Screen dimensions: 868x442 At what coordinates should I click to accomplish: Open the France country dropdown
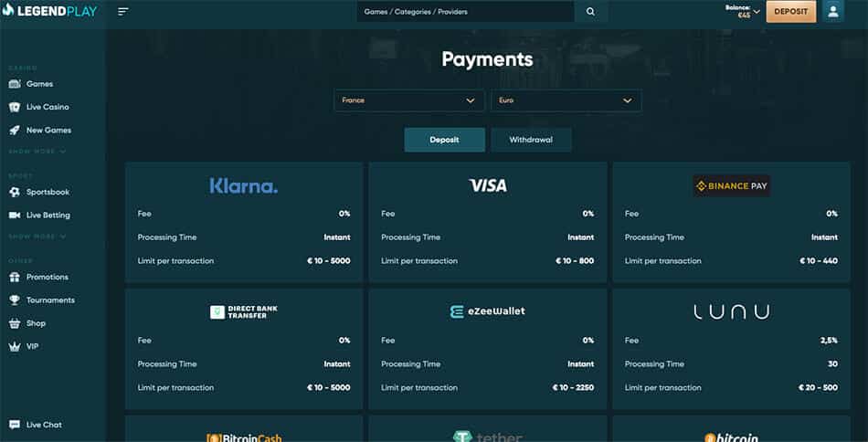(409, 100)
